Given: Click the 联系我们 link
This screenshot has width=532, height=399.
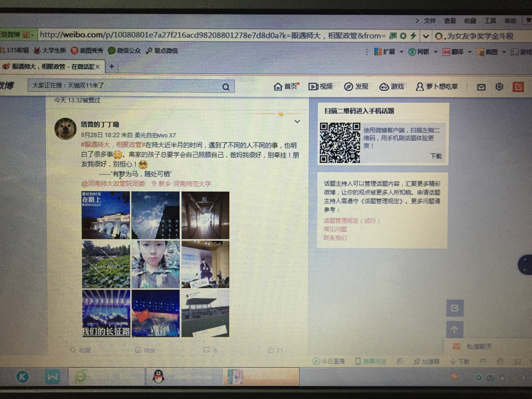Looking at the screenshot, I should 335,238.
